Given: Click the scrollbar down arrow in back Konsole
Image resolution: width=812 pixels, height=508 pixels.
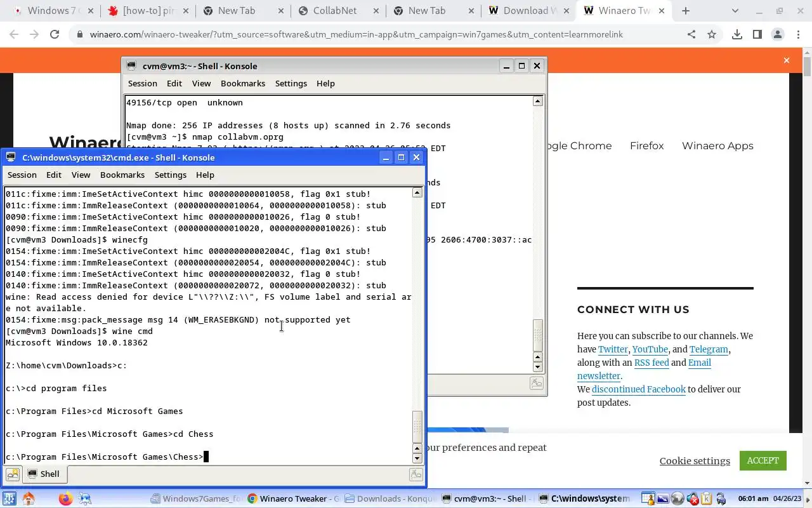Looking at the screenshot, I should [x=538, y=367].
